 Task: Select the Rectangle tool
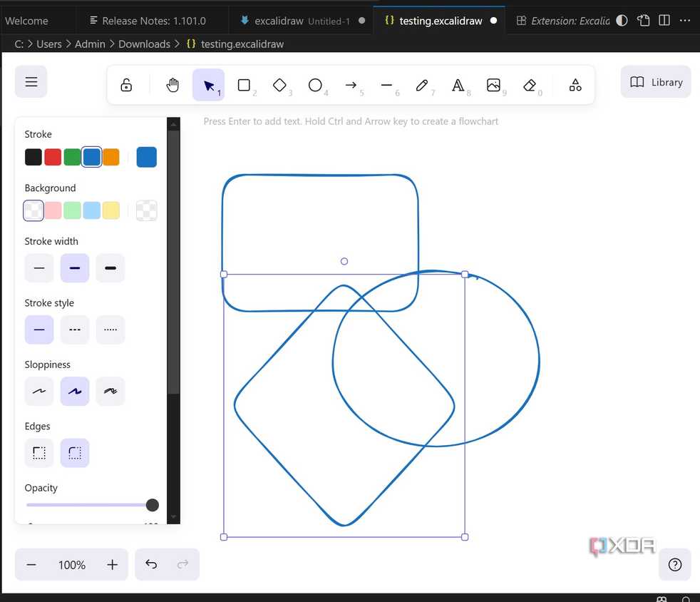pyautogui.click(x=244, y=85)
